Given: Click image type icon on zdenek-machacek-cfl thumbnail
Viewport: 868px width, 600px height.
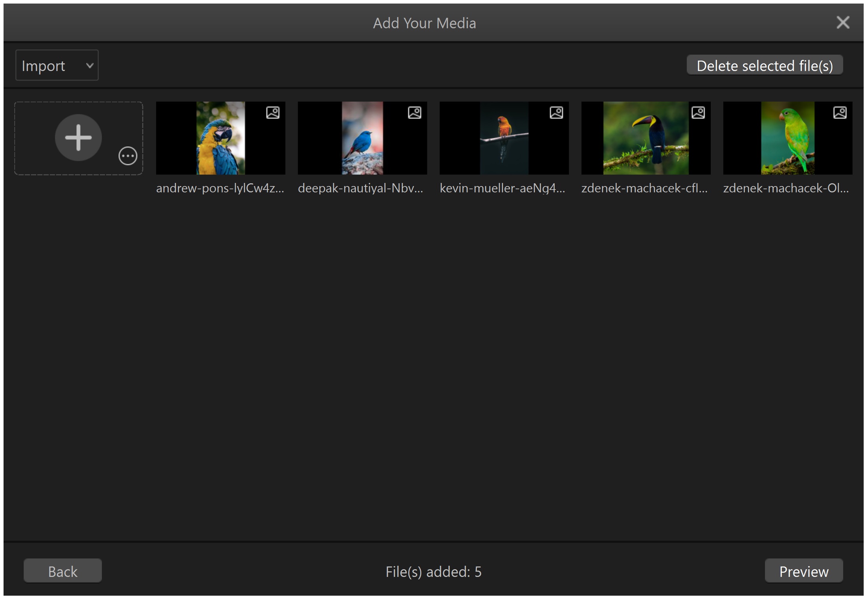Looking at the screenshot, I should [698, 113].
